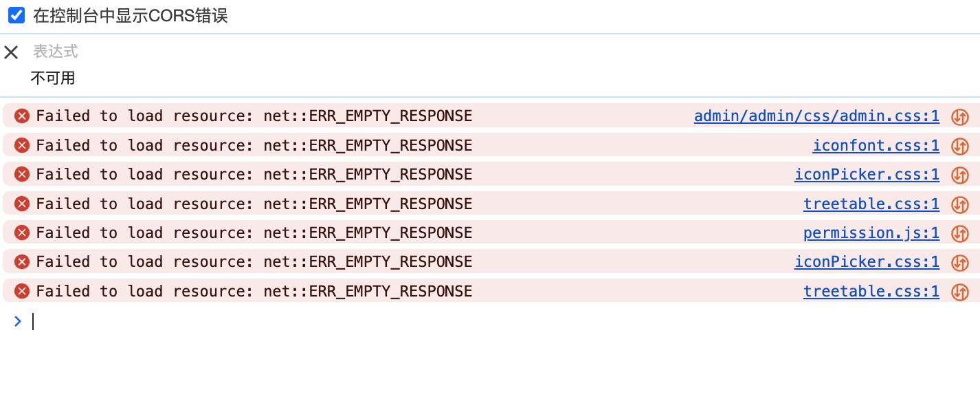Click network panel icon beside iconfont.css:1

(x=959, y=146)
